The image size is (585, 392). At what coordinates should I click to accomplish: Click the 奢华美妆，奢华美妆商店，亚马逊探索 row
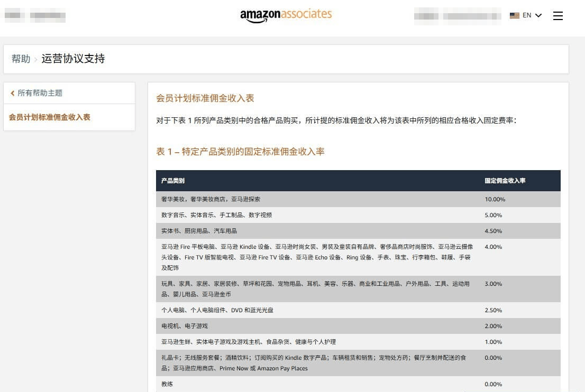click(x=358, y=199)
